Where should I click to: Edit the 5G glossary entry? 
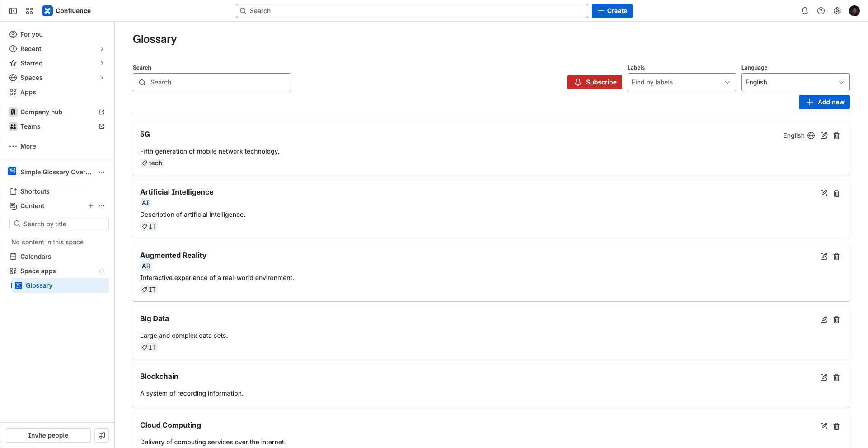point(823,135)
